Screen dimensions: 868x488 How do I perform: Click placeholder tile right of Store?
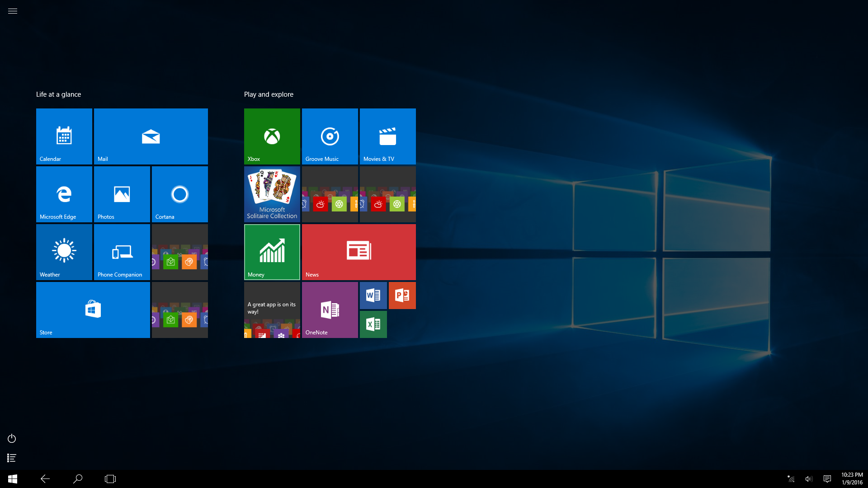[x=180, y=310]
